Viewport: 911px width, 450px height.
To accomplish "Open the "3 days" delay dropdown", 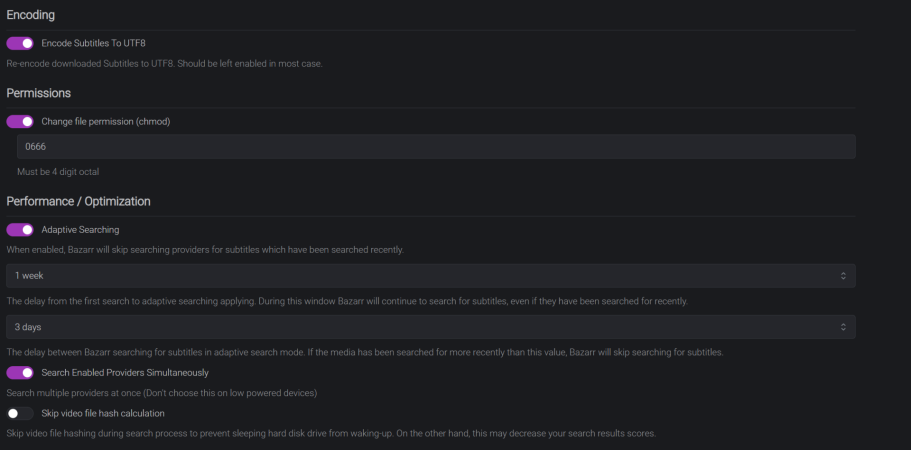I will click(430, 327).
